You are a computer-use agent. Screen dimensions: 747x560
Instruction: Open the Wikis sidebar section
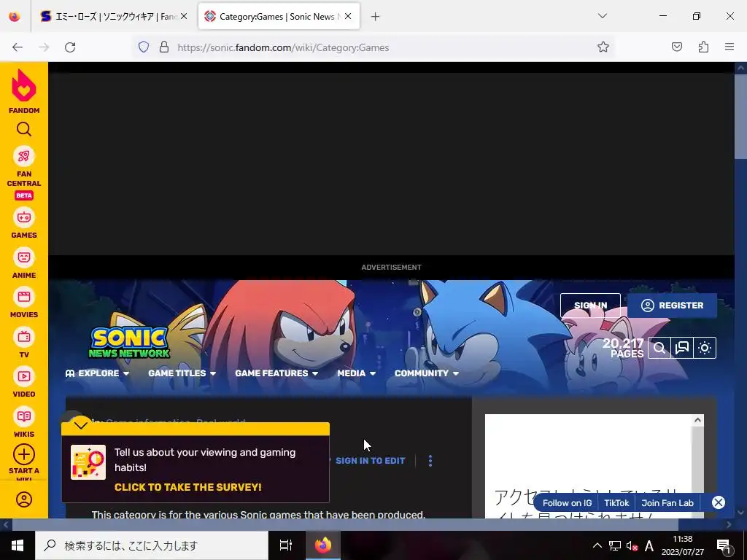(x=24, y=422)
